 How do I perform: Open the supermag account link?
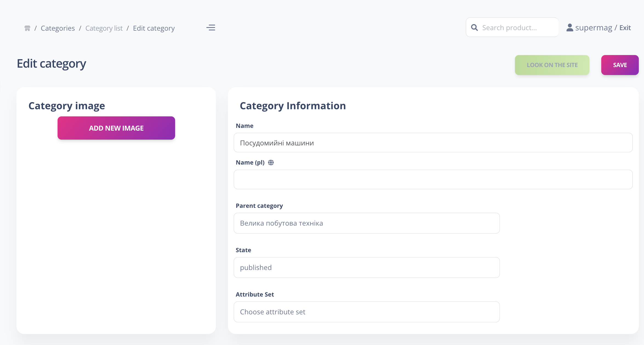[x=593, y=28]
